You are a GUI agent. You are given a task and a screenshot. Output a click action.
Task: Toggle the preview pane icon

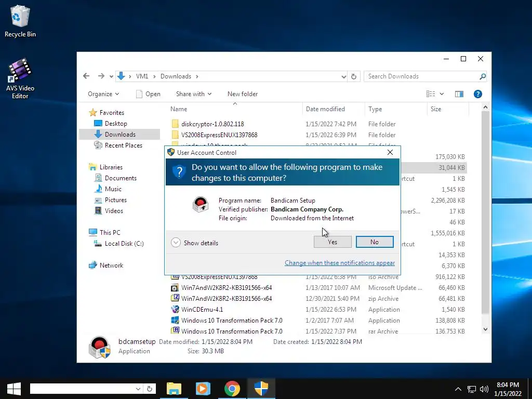tap(459, 94)
